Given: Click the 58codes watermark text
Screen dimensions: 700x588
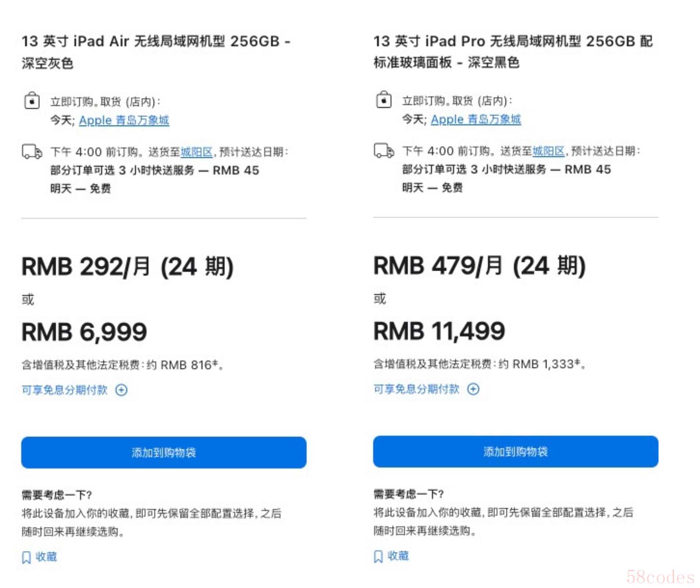Looking at the screenshot, I should [x=660, y=577].
